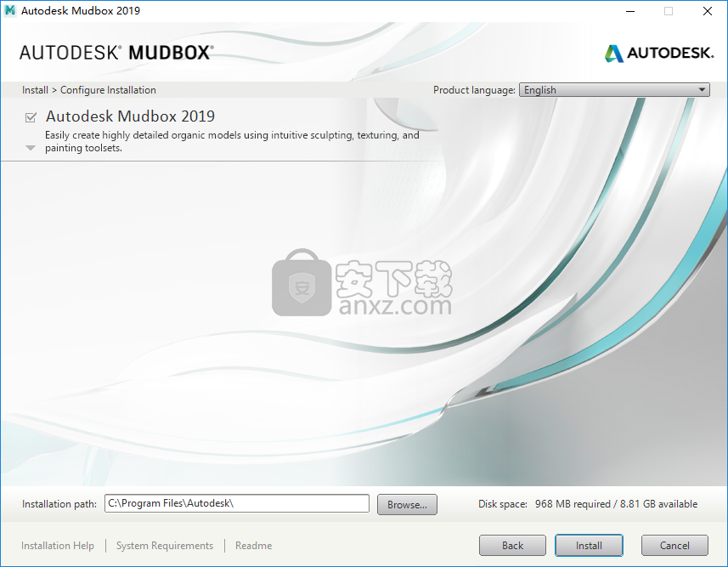The image size is (728, 567).
Task: Minimize the installer window
Action: [630, 11]
